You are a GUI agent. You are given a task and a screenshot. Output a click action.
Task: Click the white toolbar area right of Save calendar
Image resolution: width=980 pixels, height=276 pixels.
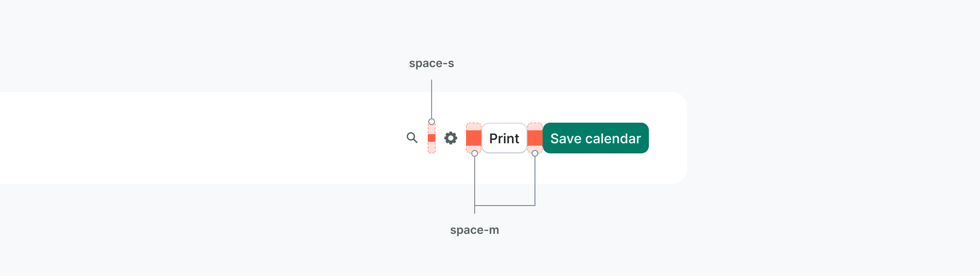point(668,138)
